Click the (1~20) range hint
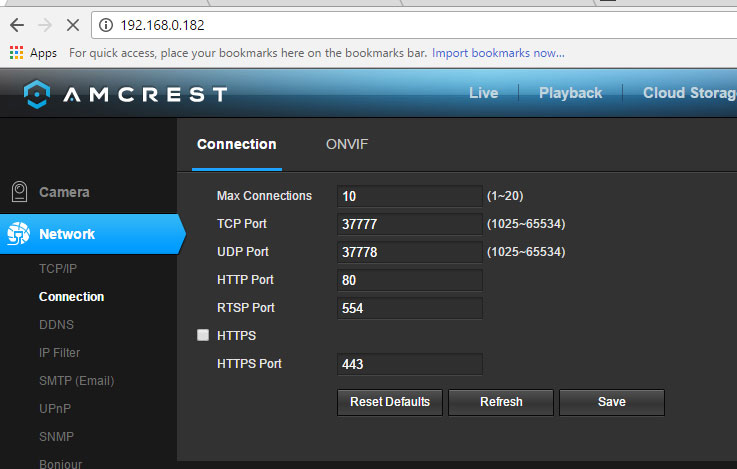Image resolution: width=737 pixels, height=469 pixels. pyautogui.click(x=505, y=195)
